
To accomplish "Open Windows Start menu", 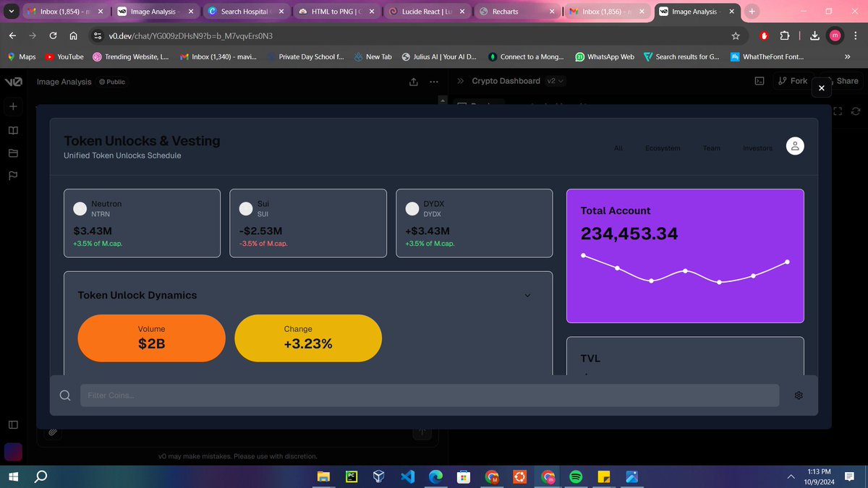I will (12, 476).
